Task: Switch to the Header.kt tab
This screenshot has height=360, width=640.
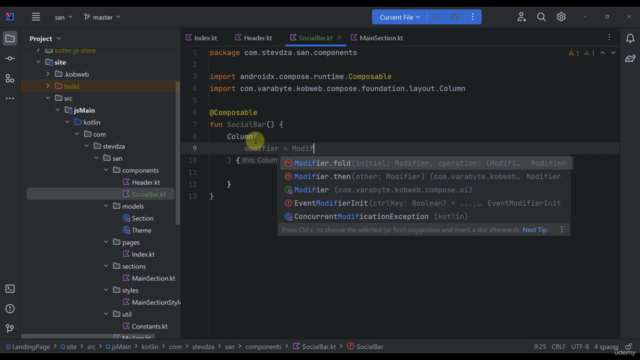Action: (x=253, y=38)
